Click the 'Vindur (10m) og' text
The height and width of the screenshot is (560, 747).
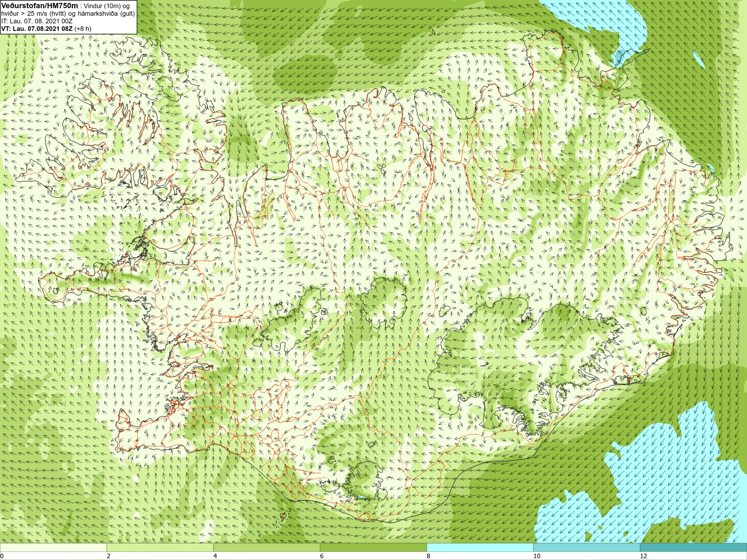click(x=107, y=6)
